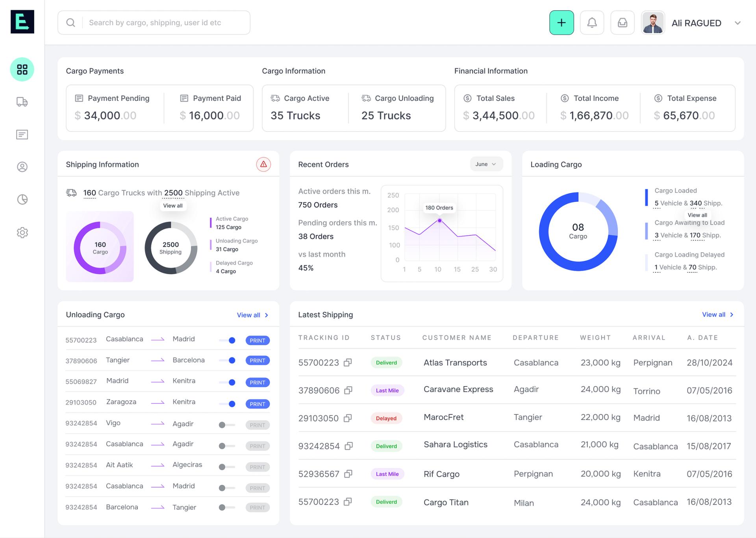Click the green add new button
Viewport: 756px width, 538px height.
tap(561, 22)
